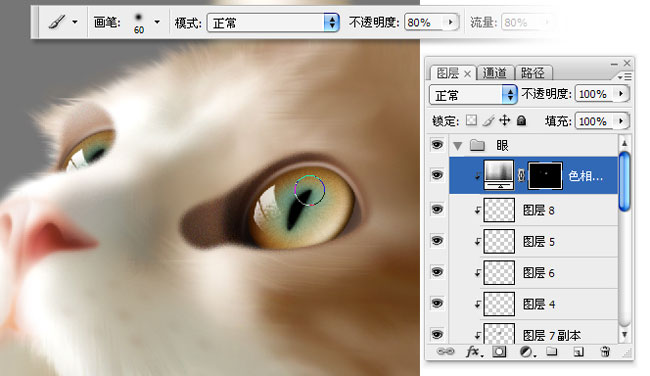This screenshot has width=650, height=376.
Task: Select the 图层 7 副本 layer
Action: (x=533, y=332)
